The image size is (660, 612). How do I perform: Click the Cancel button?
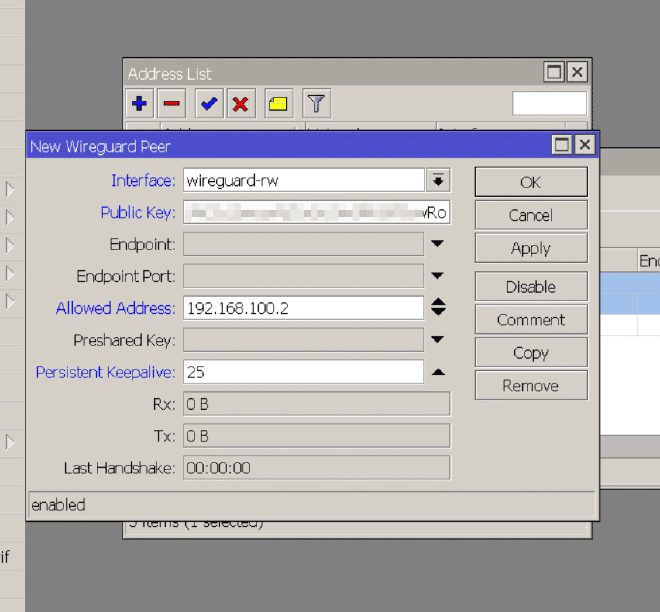[531, 215]
